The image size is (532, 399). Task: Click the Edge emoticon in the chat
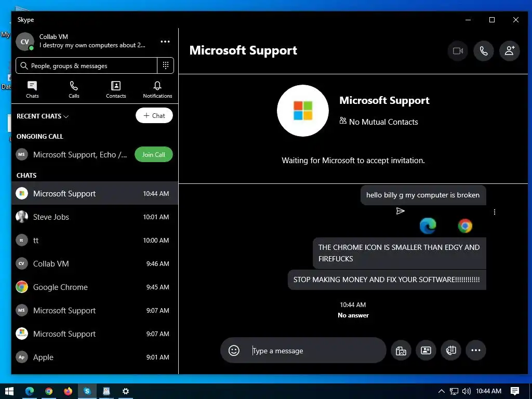click(428, 226)
